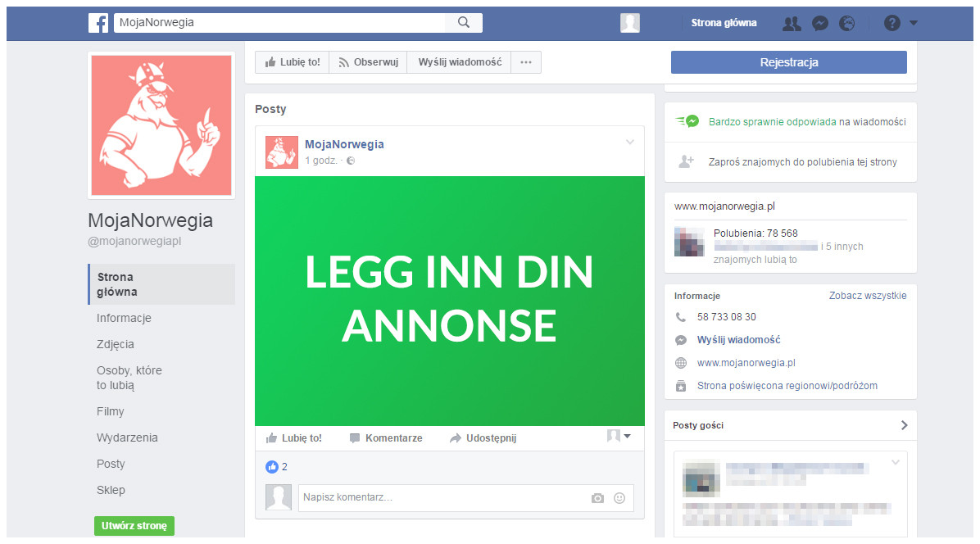980x544 pixels.
Task: Attach photo with camera icon in comment
Action: tap(597, 498)
